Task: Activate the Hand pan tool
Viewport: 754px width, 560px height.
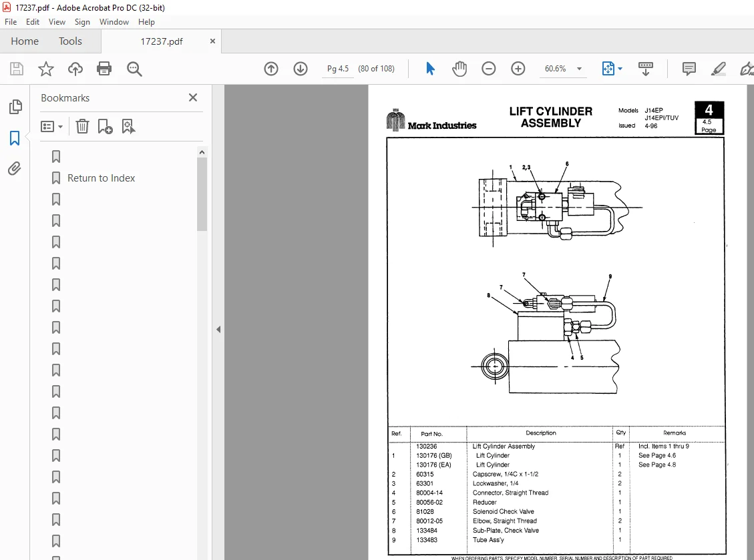Action: click(x=459, y=69)
